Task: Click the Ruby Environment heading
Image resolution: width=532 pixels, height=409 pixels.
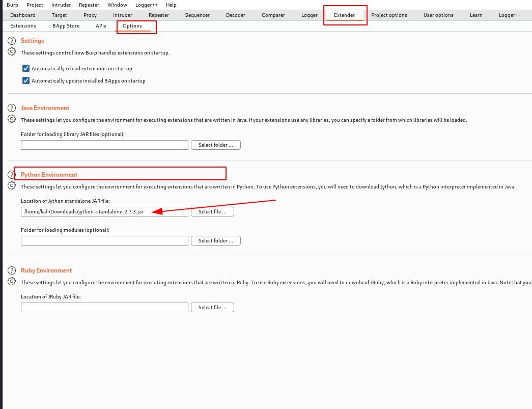Action: 46,270
